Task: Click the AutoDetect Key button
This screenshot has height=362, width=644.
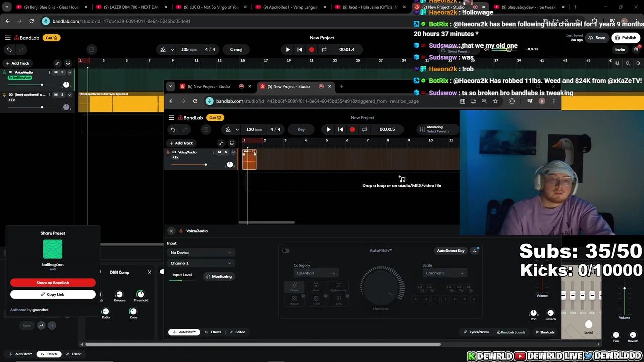Action: (x=451, y=251)
